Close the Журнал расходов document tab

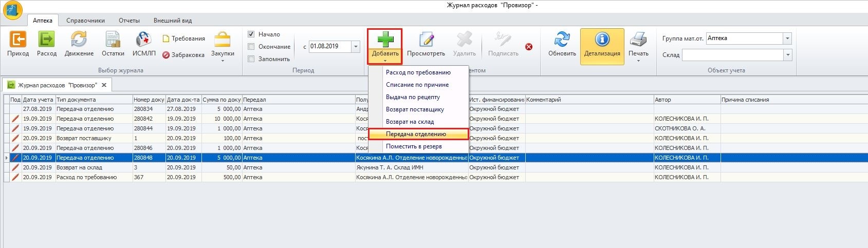104,85
